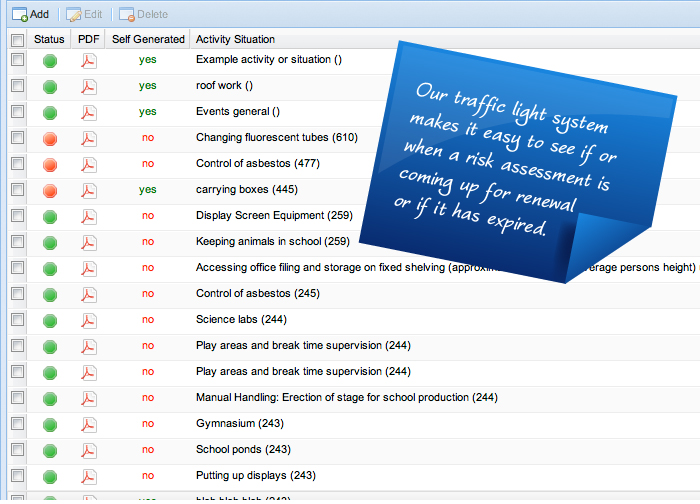
Task: Select 'Events general ()' entry
Action: (x=238, y=111)
